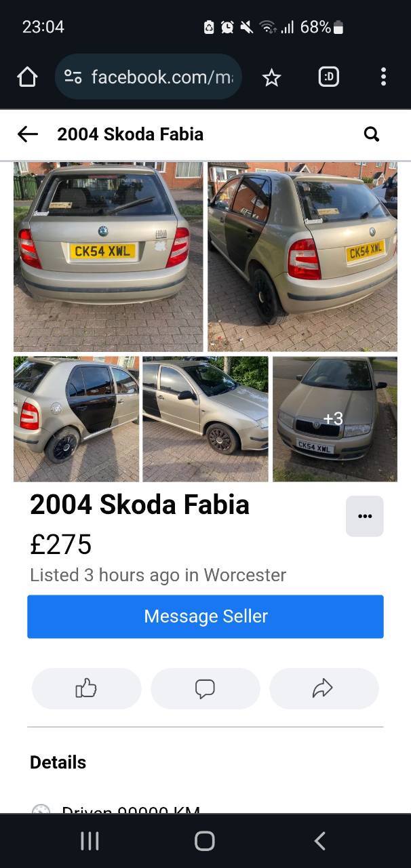Open Marketplace search magnifier icon
The width and height of the screenshot is (411, 868).
[372, 134]
